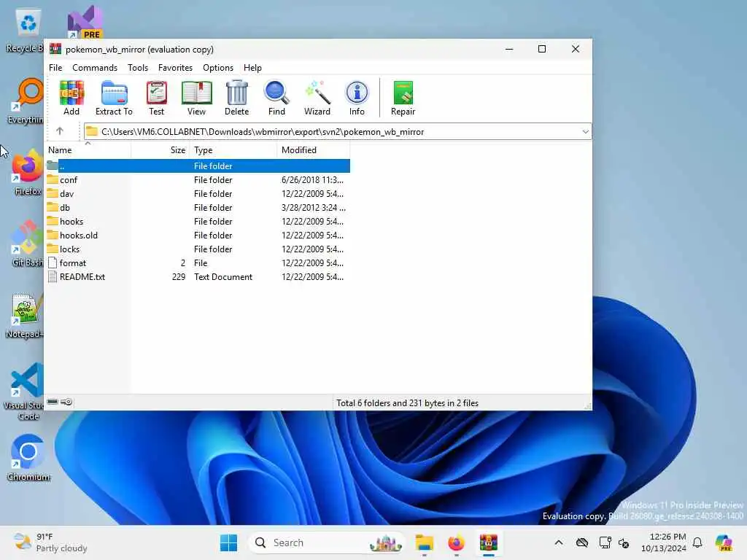Open the weather widget showing 91°F

point(50,542)
